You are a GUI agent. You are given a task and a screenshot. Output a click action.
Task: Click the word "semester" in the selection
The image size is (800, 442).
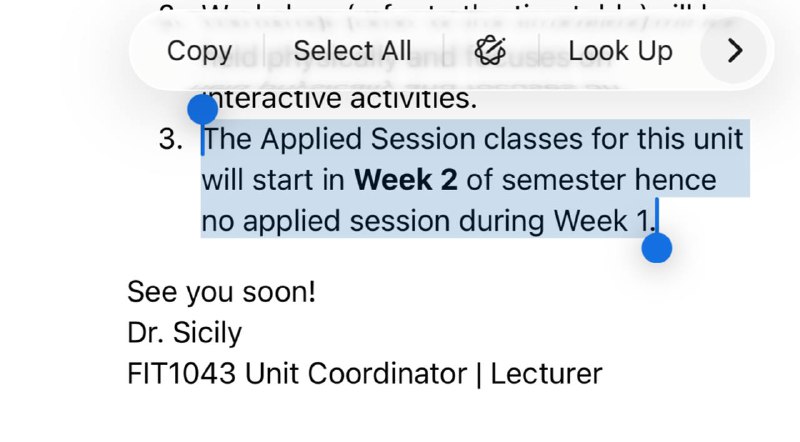coord(564,180)
